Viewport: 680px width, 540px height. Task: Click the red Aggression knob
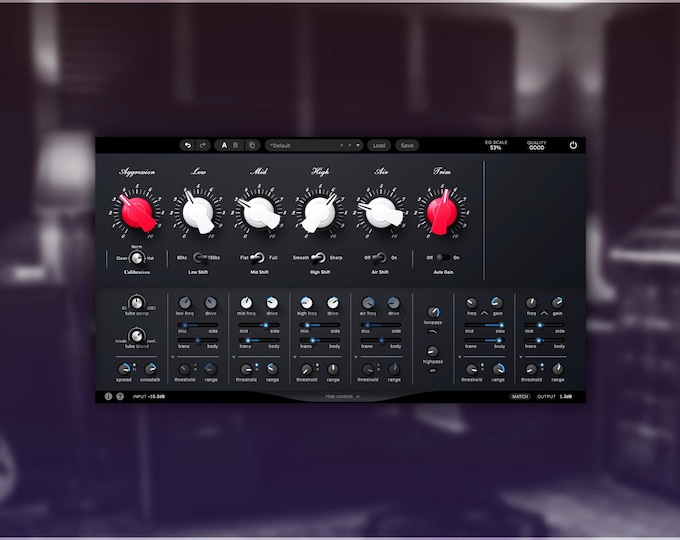(x=137, y=213)
